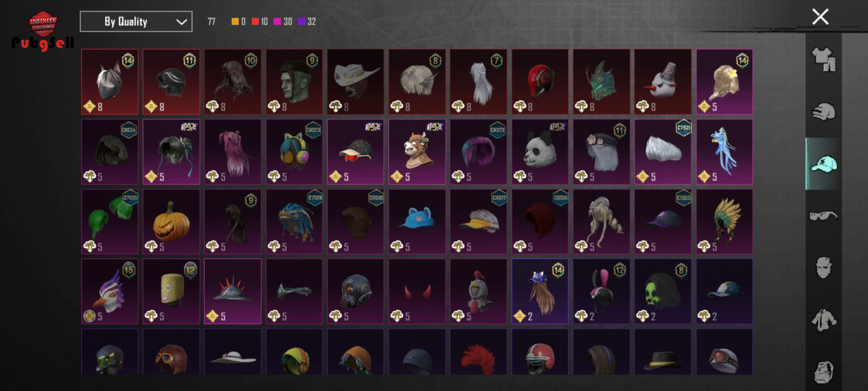The height and width of the screenshot is (391, 868).
Task: Pick the blue bear-ear cap item
Action: (417, 222)
